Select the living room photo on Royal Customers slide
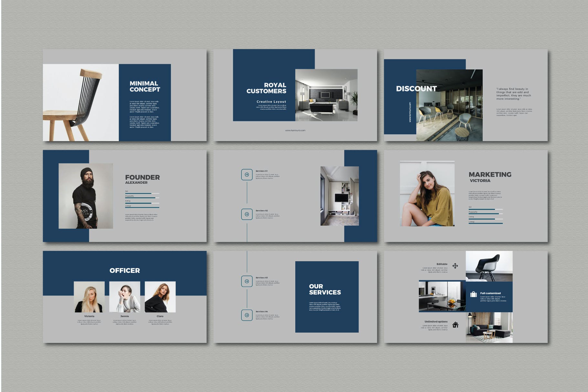Screen dimensions: 588x392 click(326, 95)
